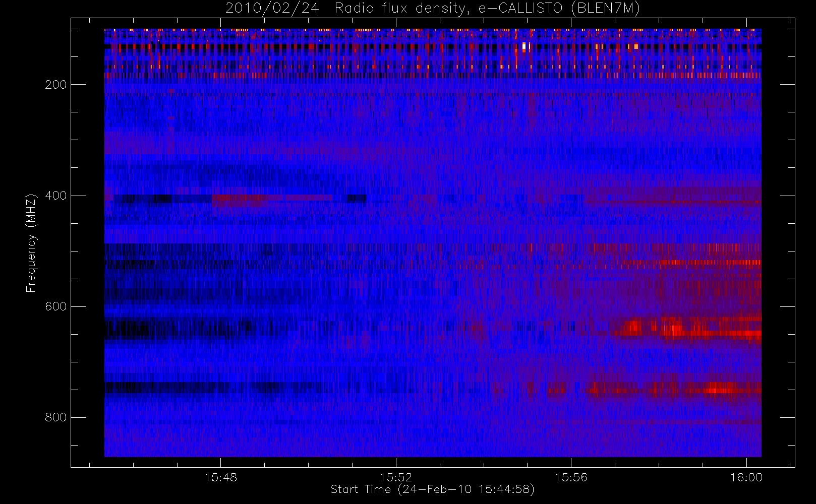This screenshot has height=504, width=816.
Task: Click the 15:56 time tick label
Action: [571, 477]
